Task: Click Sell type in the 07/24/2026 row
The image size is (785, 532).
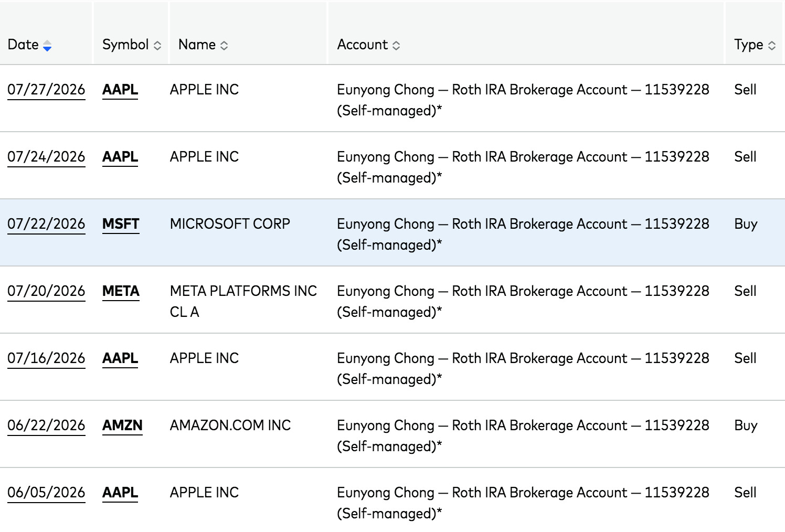Action: pos(745,157)
